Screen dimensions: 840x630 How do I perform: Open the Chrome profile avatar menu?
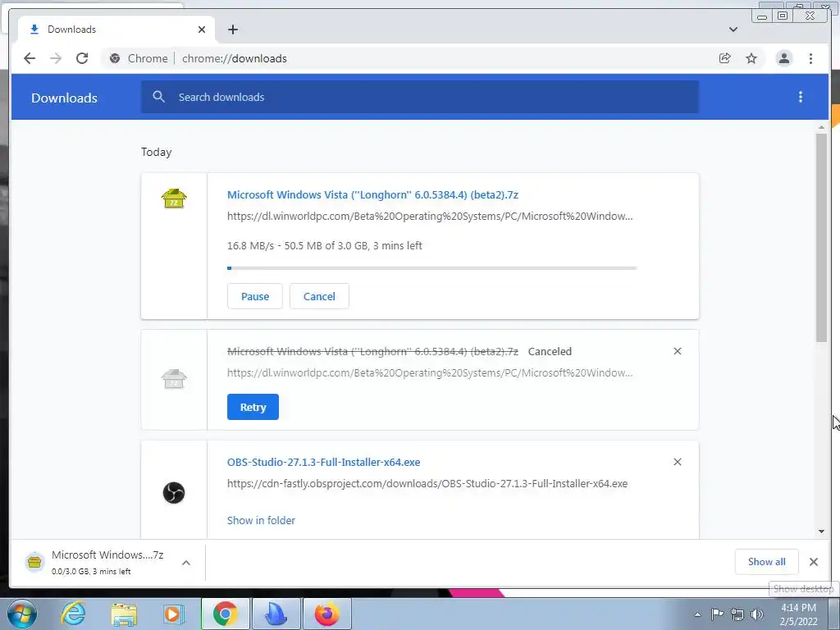tap(783, 58)
